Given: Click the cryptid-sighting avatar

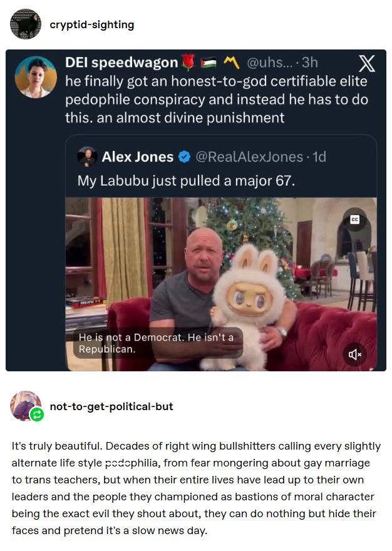Looking at the screenshot, I should (x=26, y=24).
